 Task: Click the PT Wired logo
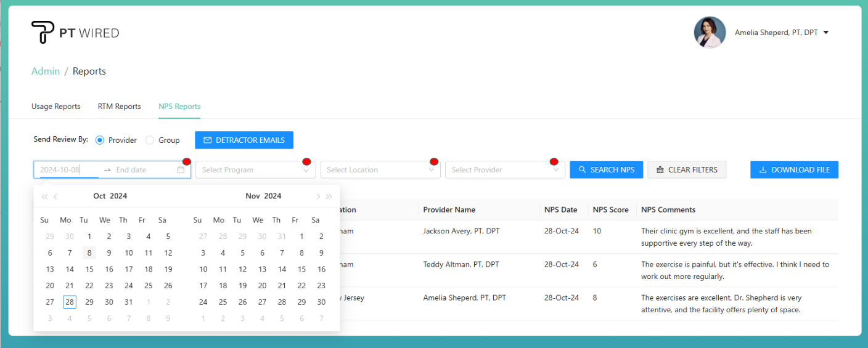75,33
